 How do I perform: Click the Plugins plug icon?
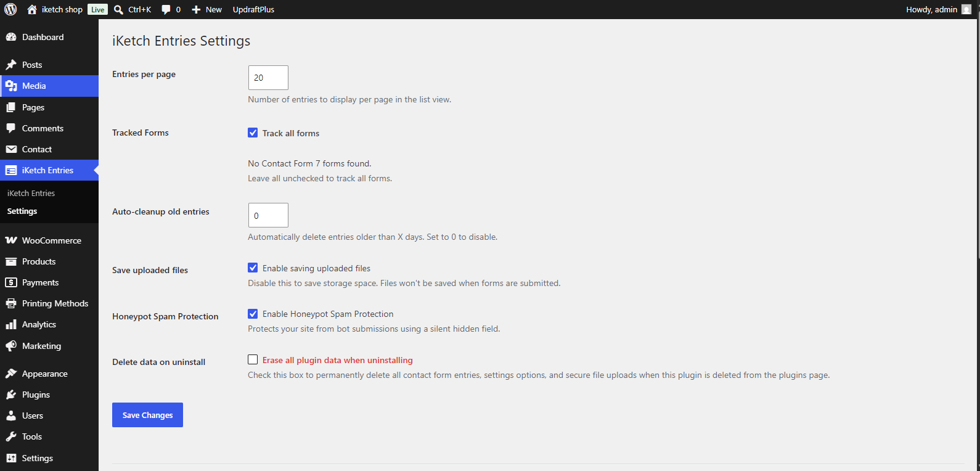(x=11, y=395)
